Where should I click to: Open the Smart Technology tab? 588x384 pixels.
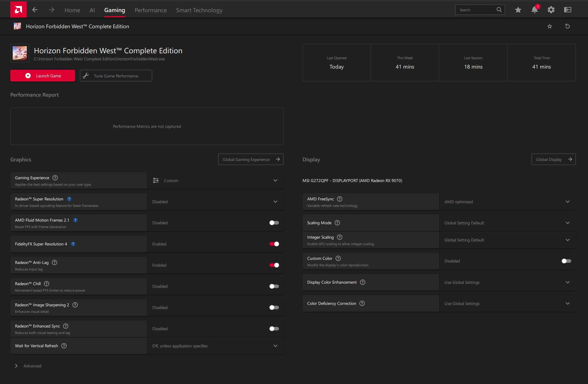[199, 10]
